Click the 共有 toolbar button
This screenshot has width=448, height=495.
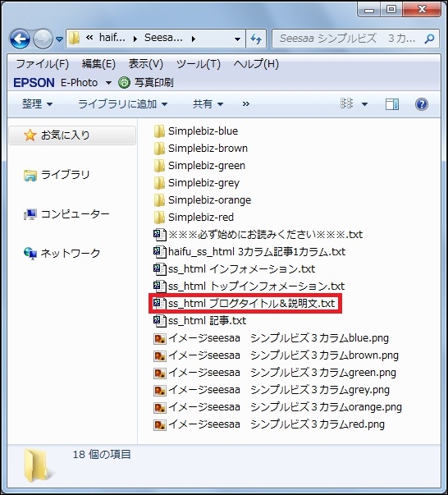click(208, 103)
